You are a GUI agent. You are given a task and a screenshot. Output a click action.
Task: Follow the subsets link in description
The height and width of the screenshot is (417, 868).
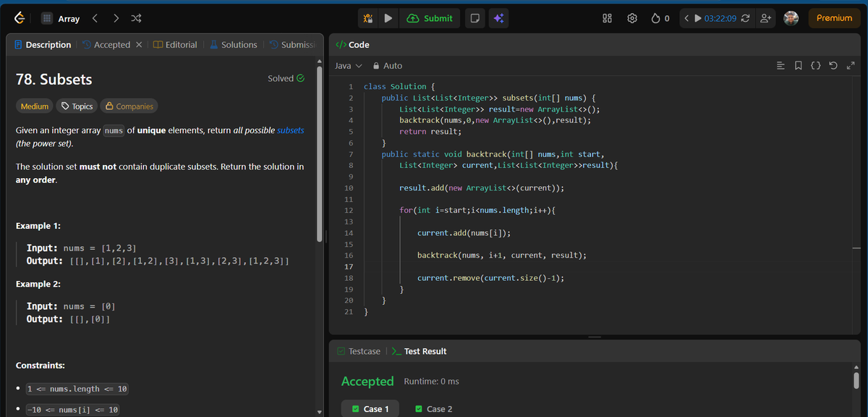(291, 130)
